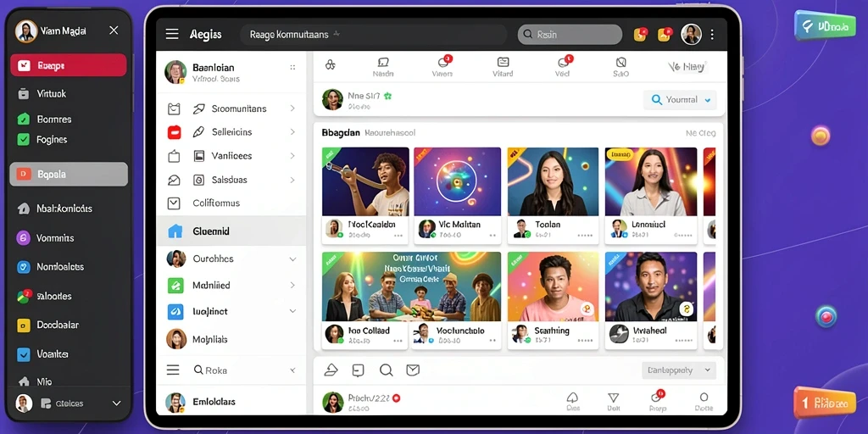Screen dimensions: 868x434
Task: Click the red Selleicins sidebar icon
Action: 174,132
